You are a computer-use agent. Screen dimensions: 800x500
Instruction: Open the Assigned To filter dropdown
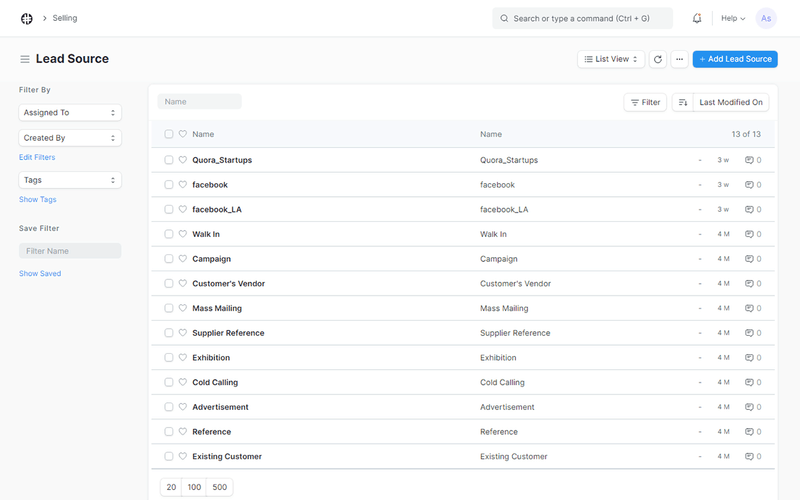pyautogui.click(x=70, y=113)
